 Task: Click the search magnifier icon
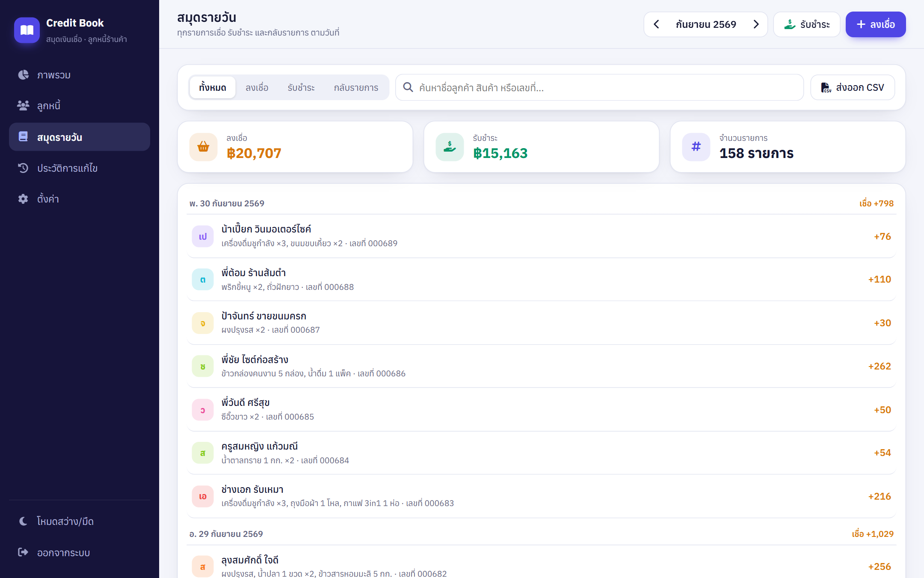408,87
